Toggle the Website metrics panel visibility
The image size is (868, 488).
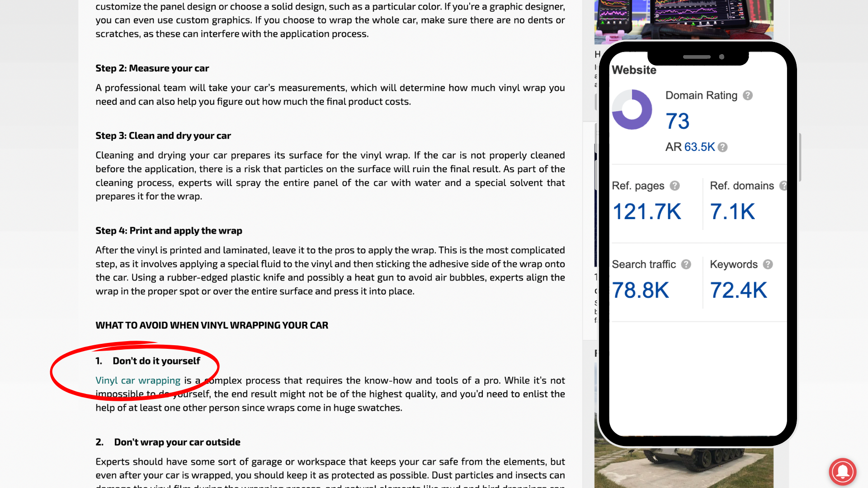634,70
